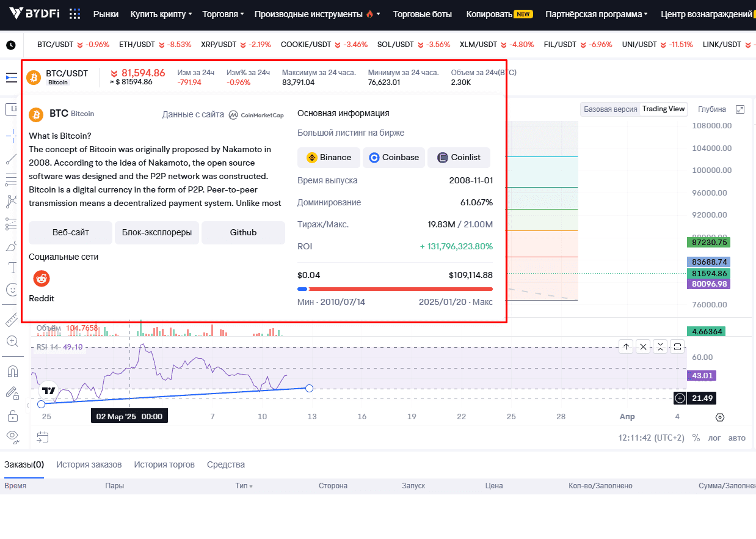Click the CoinMarketCap logo link

[256, 114]
